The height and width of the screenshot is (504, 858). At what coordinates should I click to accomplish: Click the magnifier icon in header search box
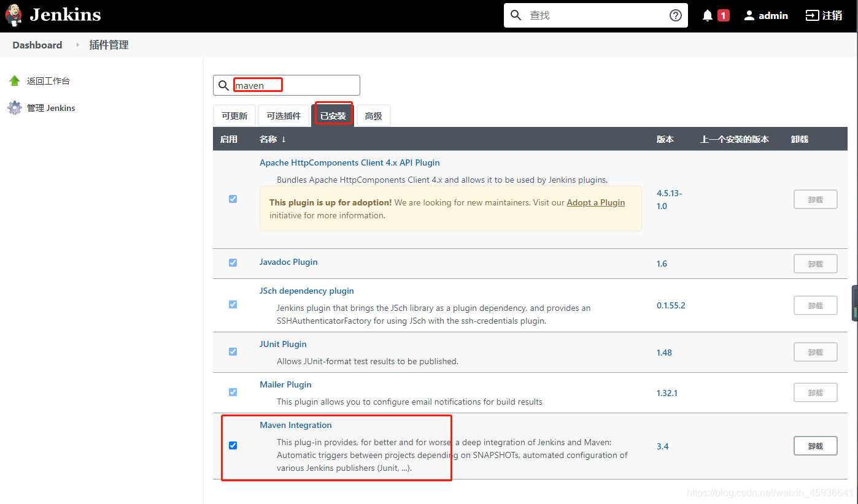coord(516,15)
